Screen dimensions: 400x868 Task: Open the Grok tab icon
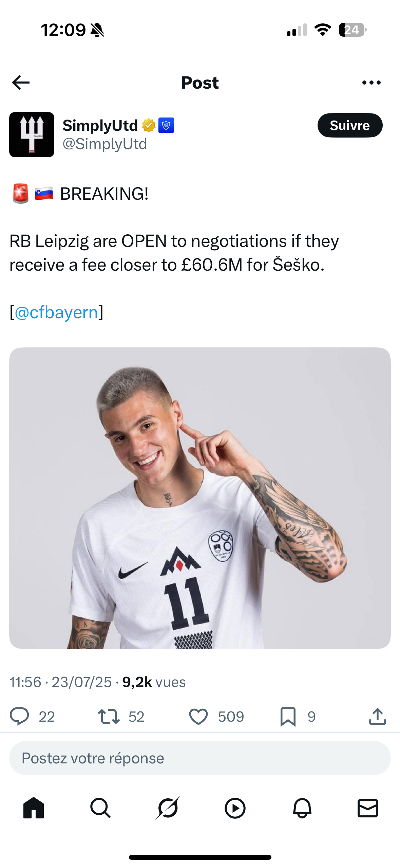pyautogui.click(x=168, y=808)
